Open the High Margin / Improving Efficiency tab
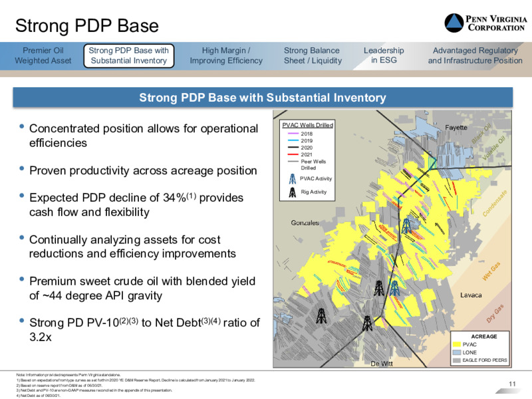532x399 pixels. 226,56
